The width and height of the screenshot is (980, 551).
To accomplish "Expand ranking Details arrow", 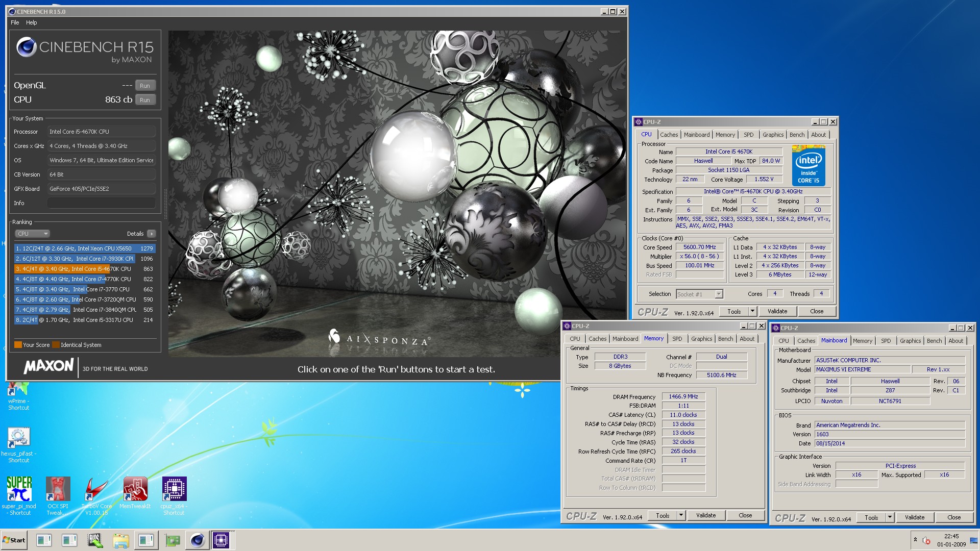I will [x=151, y=234].
